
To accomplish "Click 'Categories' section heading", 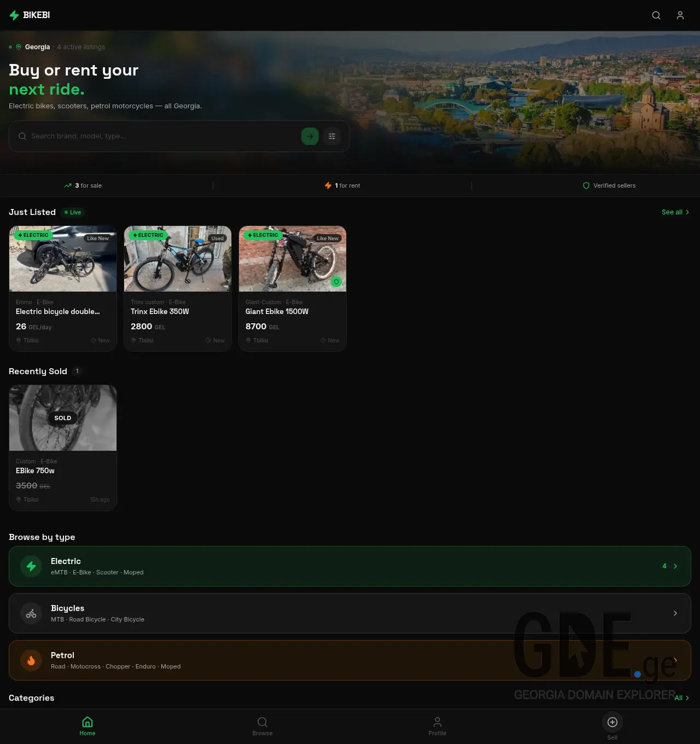I will tap(32, 698).
